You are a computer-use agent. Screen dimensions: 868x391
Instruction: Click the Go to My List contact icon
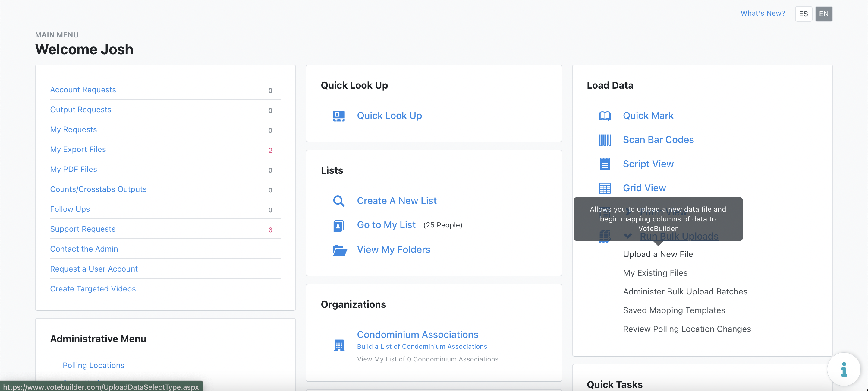(x=339, y=225)
